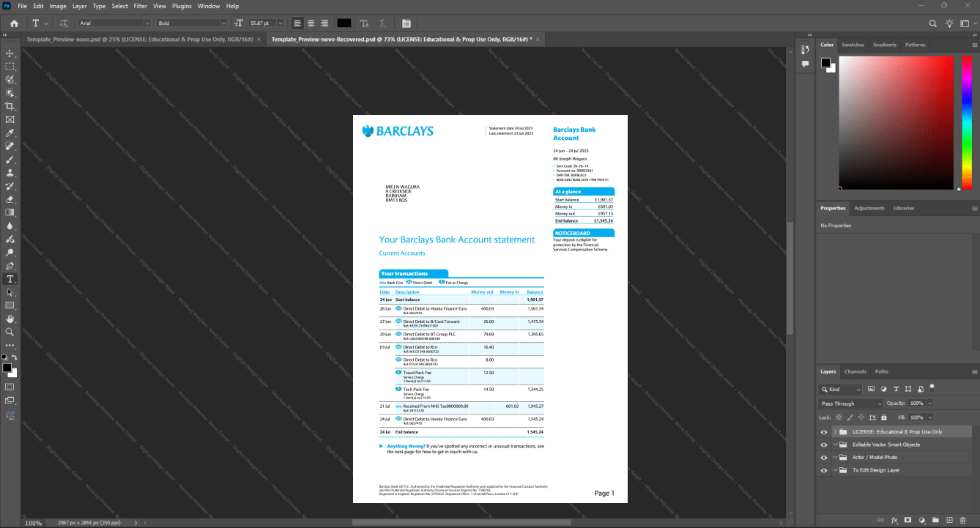Select the Eraser tool
Viewport: 980px width, 528px height.
tap(10, 199)
